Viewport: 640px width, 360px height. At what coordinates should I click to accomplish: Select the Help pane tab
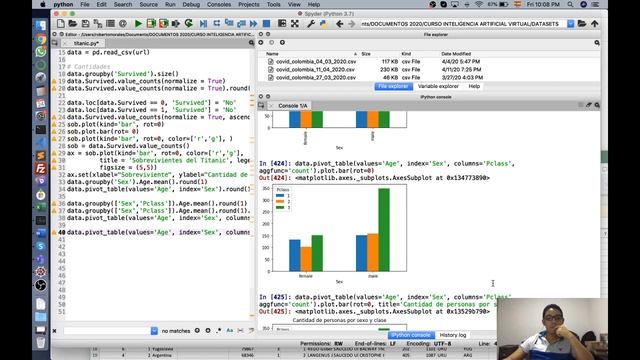pos(474,86)
